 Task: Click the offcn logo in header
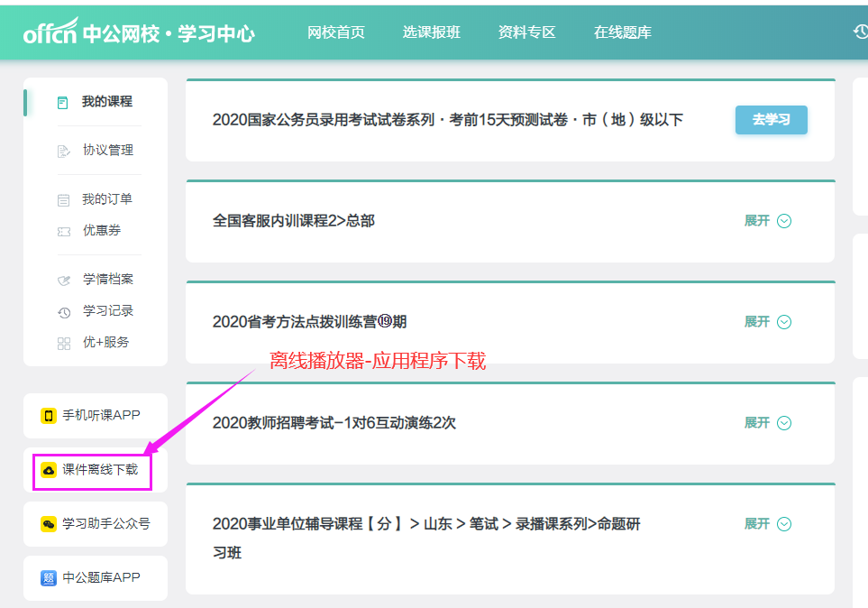click(51, 32)
